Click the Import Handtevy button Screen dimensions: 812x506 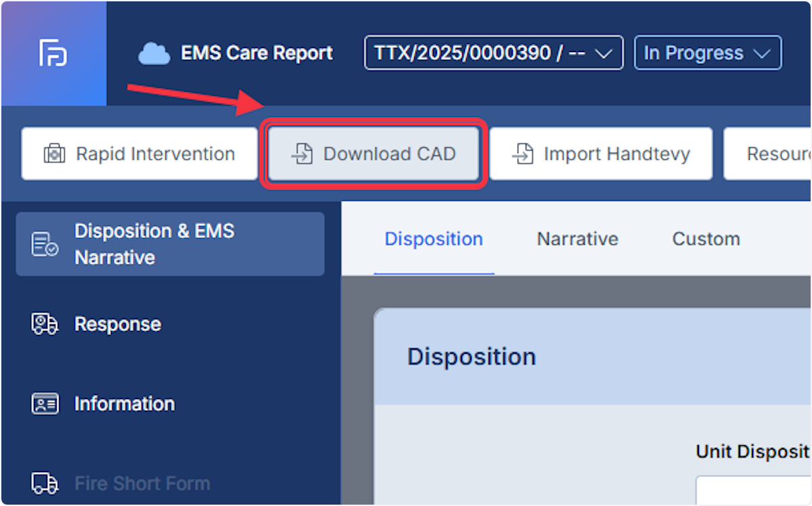click(x=601, y=154)
